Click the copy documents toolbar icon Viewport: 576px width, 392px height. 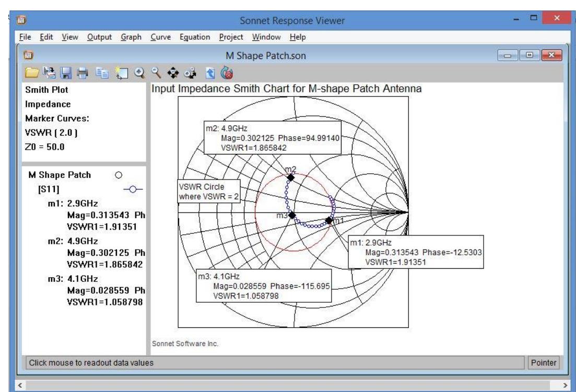click(x=102, y=73)
